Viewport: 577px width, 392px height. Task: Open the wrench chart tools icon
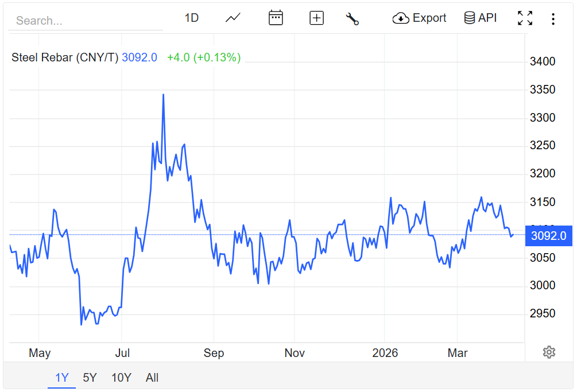click(352, 18)
